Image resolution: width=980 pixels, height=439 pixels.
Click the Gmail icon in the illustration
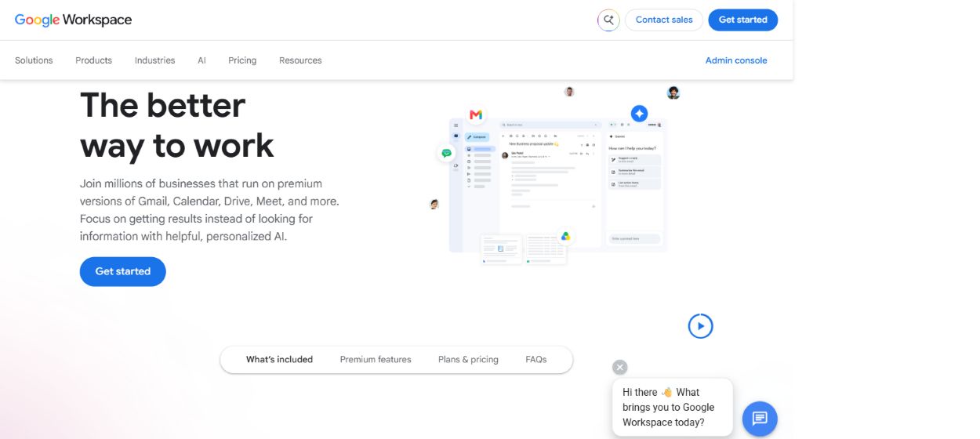click(476, 115)
